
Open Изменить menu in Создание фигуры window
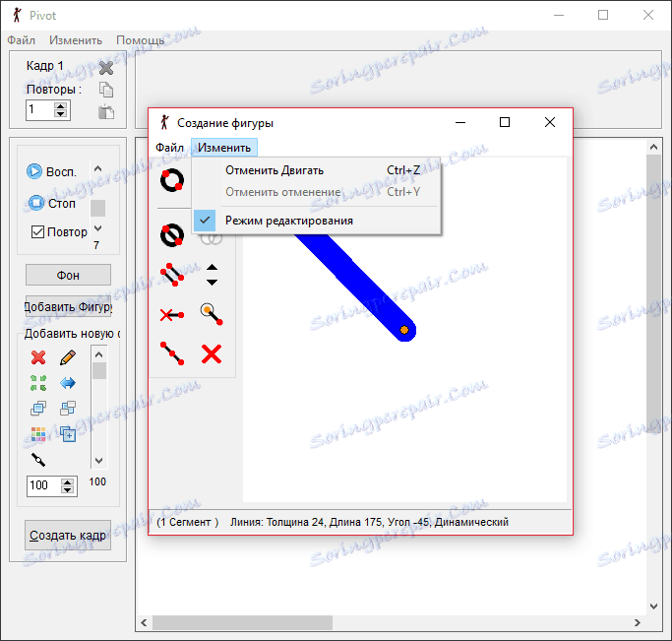tap(224, 148)
